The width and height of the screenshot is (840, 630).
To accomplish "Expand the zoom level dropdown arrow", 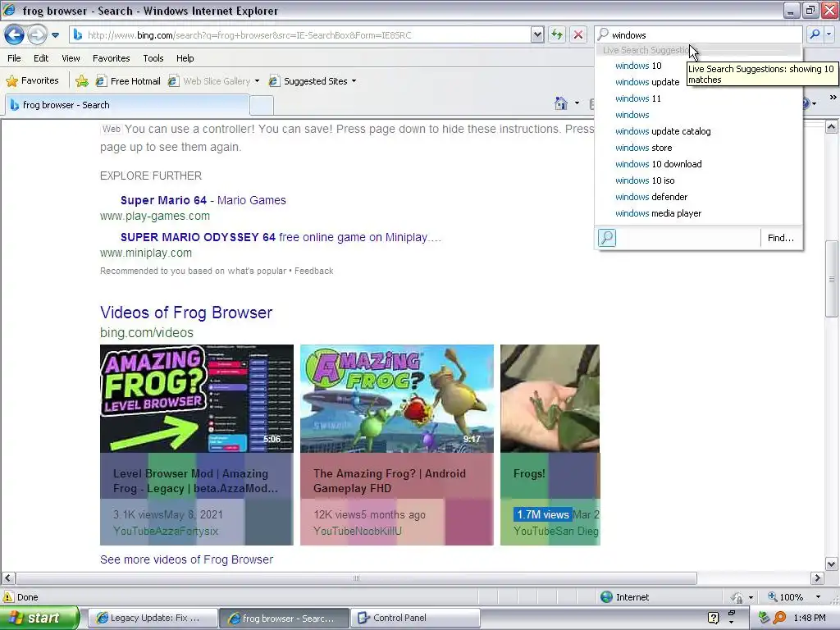I will (818, 597).
